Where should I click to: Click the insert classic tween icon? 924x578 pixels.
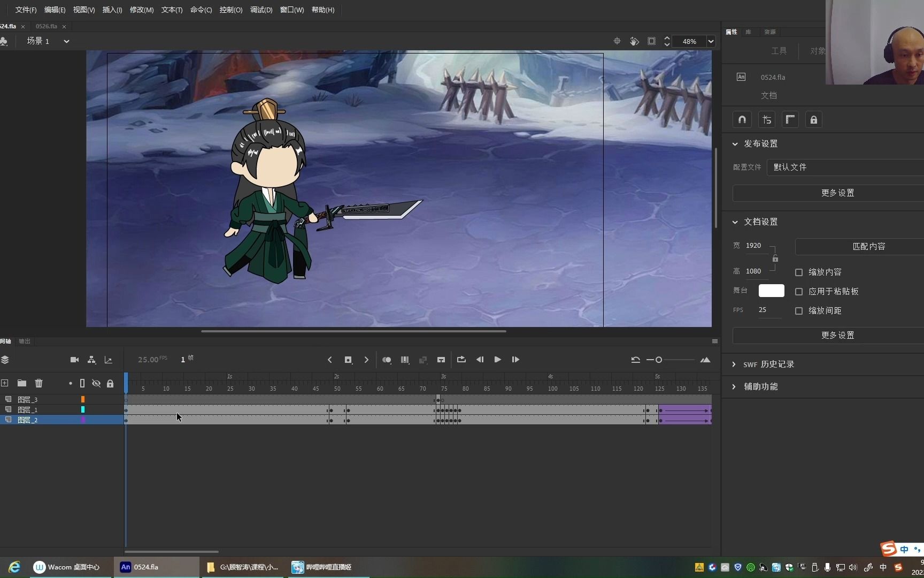[441, 360]
